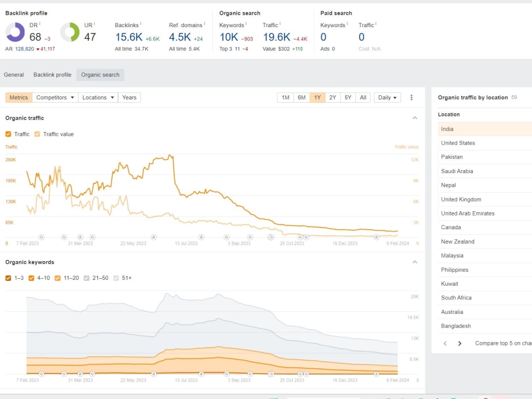The width and height of the screenshot is (532, 399).
Task: Set chart range to 6M
Action: coord(302,97)
